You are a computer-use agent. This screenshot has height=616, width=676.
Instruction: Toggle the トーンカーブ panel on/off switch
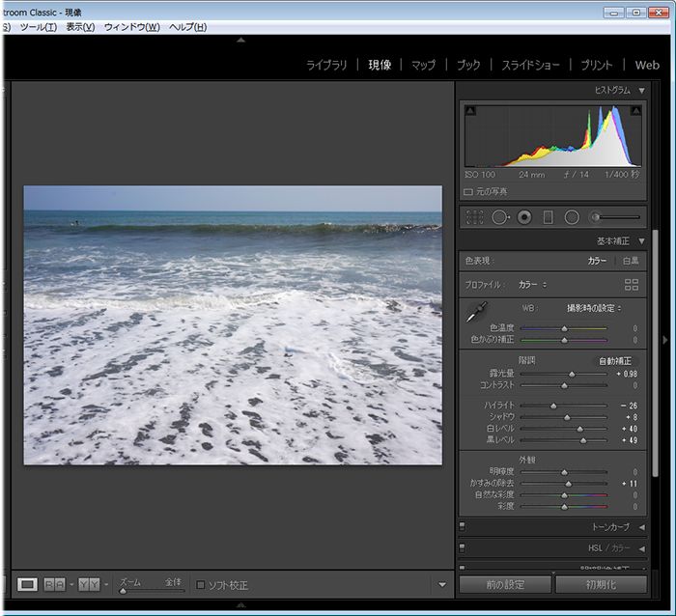click(x=463, y=527)
